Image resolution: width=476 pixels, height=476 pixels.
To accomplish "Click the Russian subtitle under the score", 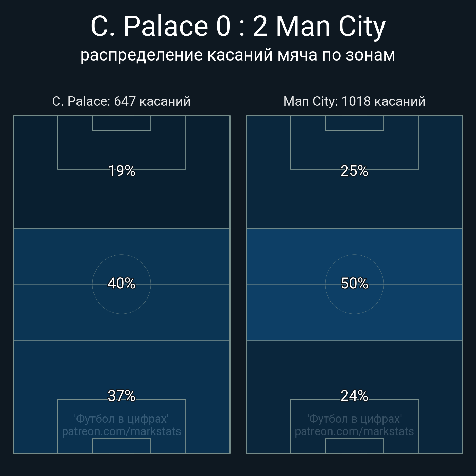I will pos(238,55).
